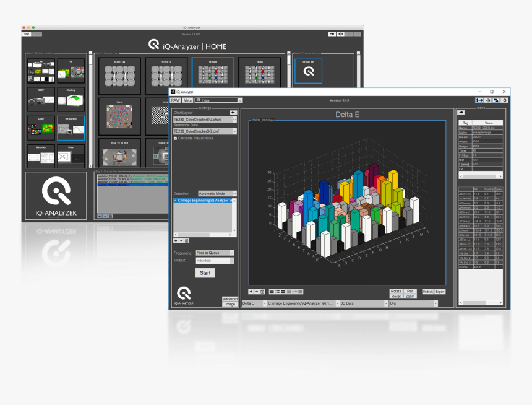The height and width of the screenshot is (405, 532).
Task: Click the RAW button in the front window
Action: pyautogui.click(x=176, y=100)
